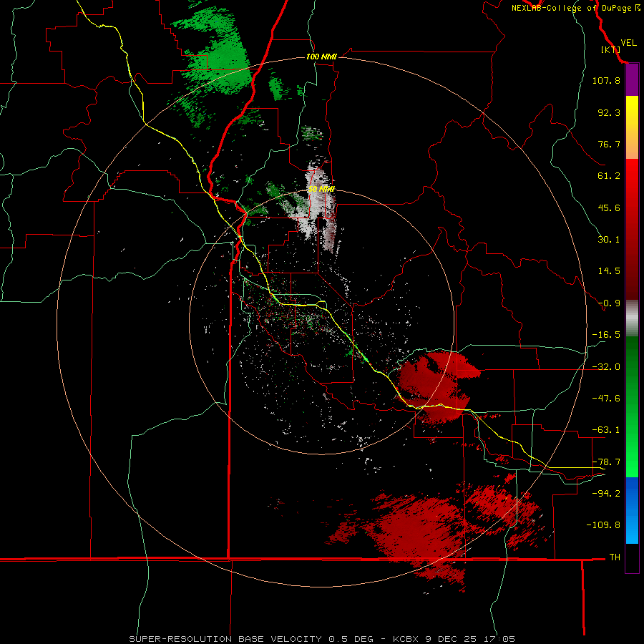Click the -78.7 scale value
Screen dimensions: 644x644
click(606, 462)
